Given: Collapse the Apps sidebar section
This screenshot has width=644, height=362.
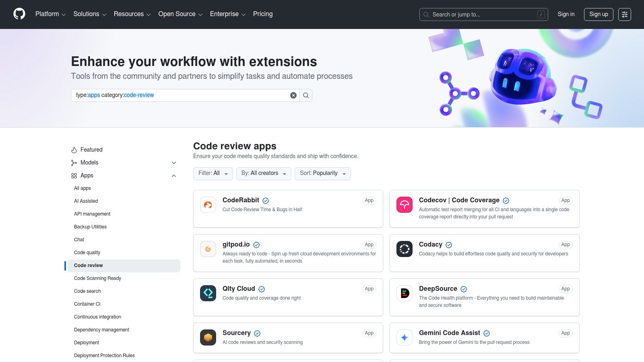Looking at the screenshot, I should coord(174,176).
